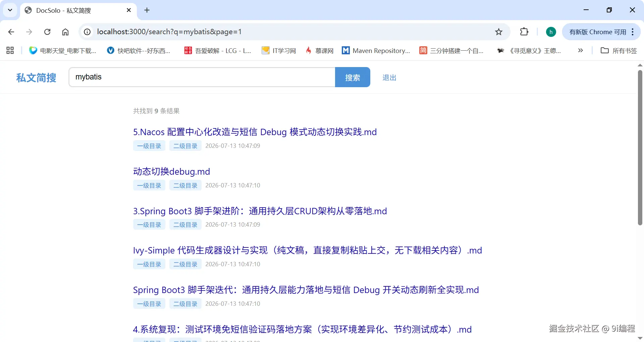644x342 pixels.
Task: Open 电影天堂 bookmark
Action: click(63, 51)
